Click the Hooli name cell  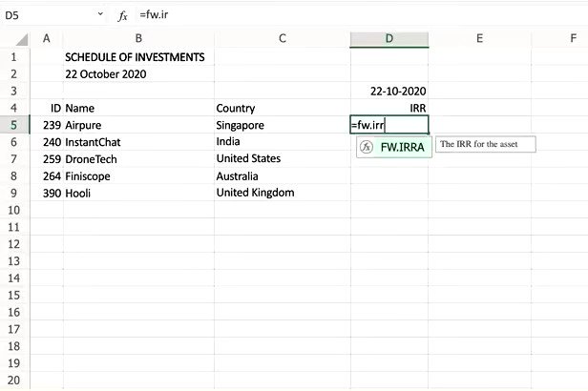(x=138, y=194)
